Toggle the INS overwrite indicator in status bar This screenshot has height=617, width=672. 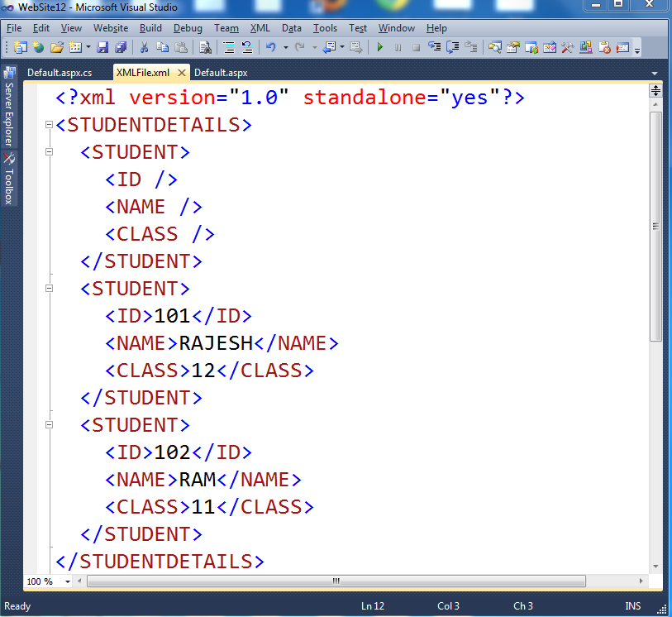(x=633, y=606)
